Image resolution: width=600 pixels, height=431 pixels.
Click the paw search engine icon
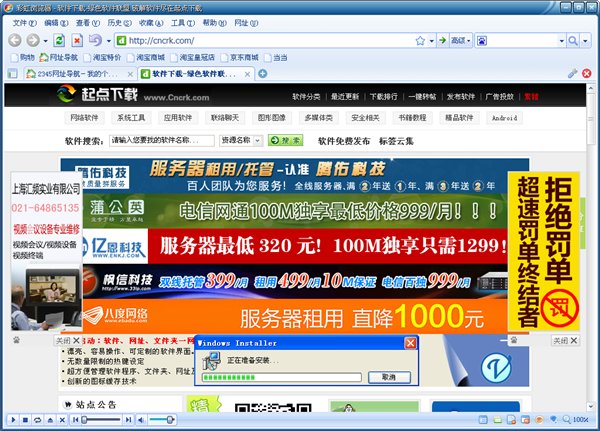coord(482,41)
